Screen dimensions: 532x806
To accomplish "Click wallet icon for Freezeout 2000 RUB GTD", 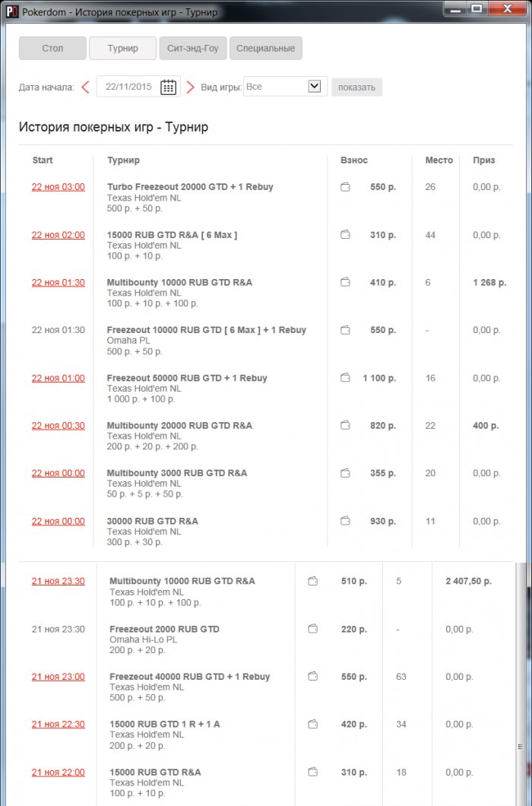I will 312,629.
